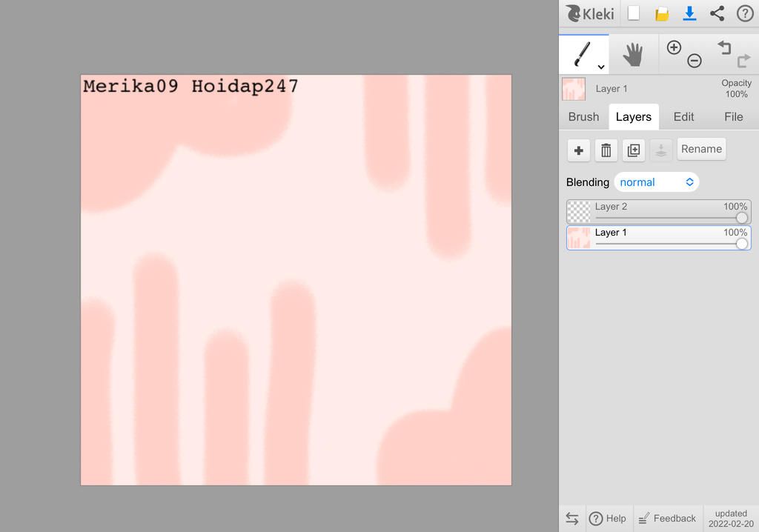
Task: Click Layer 1 pink thumbnail
Action: click(x=578, y=238)
